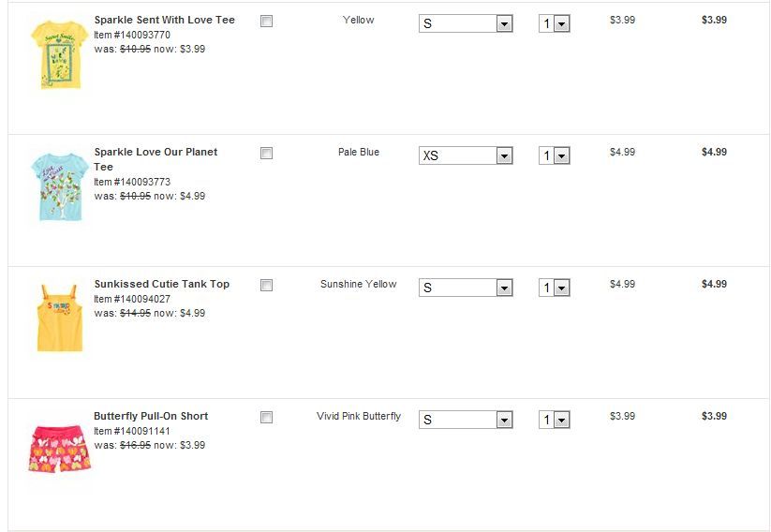Screen dimensions: 771x532
Task: Select the Sunkissed Cutie Tank Top checkbox
Action: pos(266,286)
